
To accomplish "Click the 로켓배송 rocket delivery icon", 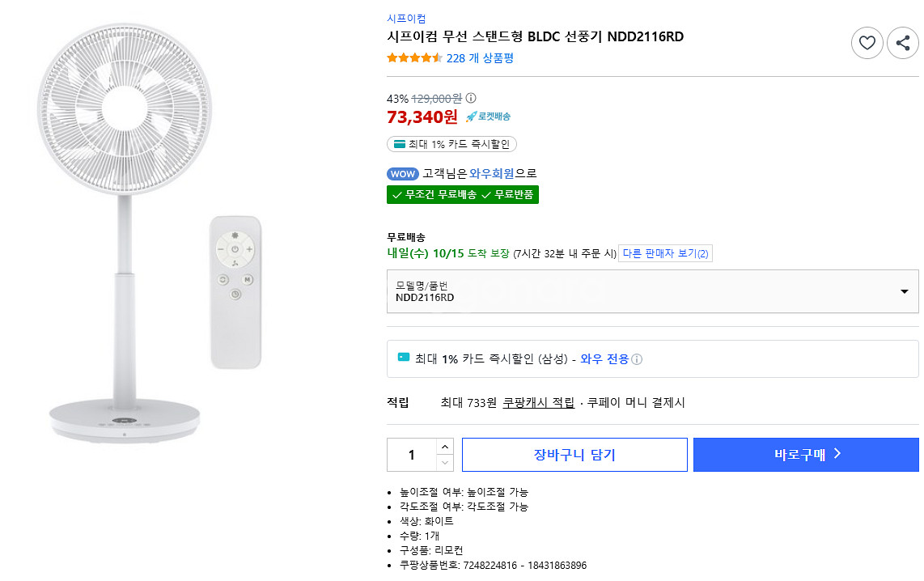I will click(473, 117).
